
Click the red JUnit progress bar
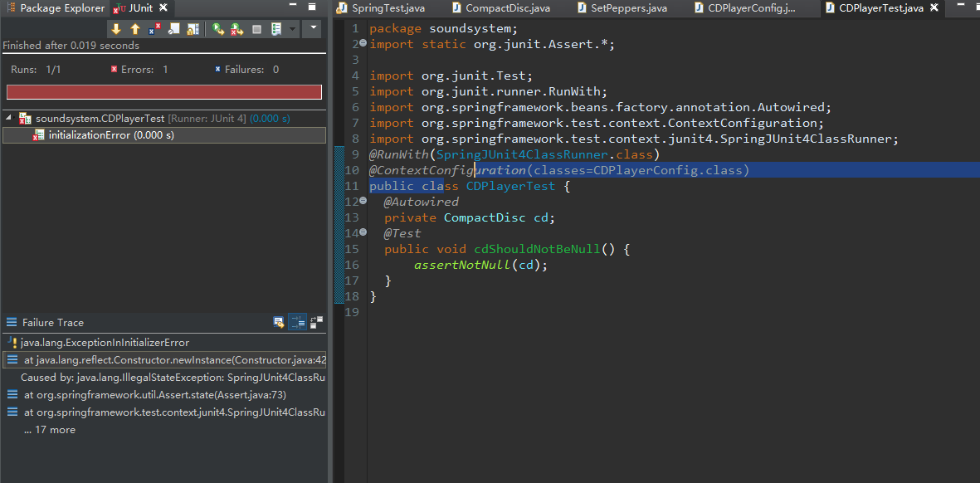[163, 92]
